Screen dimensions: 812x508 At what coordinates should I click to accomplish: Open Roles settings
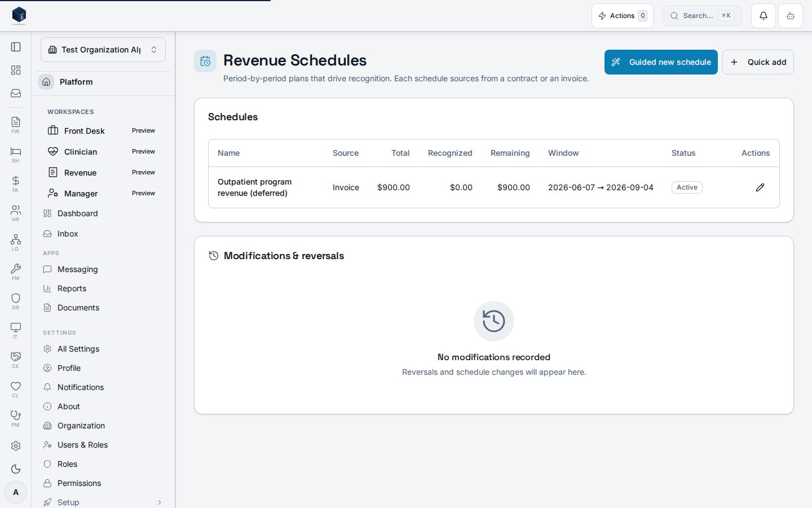pos(103,464)
